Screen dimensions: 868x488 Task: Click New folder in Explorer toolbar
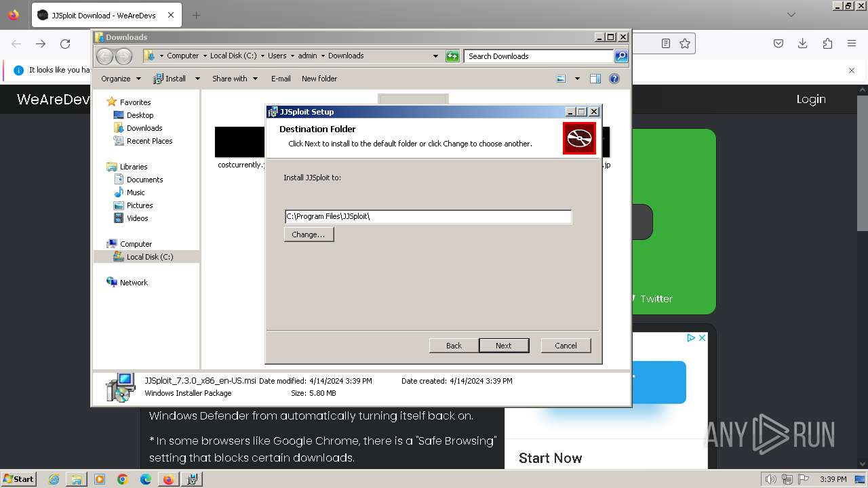[319, 79]
